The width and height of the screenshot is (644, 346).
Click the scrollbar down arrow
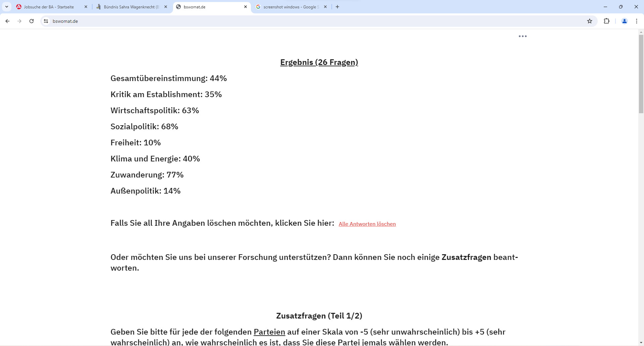[x=641, y=343]
